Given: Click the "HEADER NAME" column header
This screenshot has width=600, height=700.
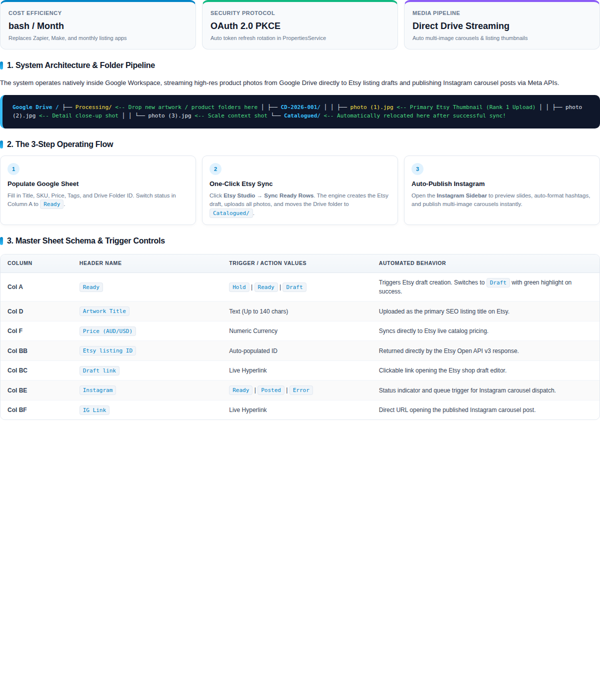Looking at the screenshot, I should (x=100, y=263).
